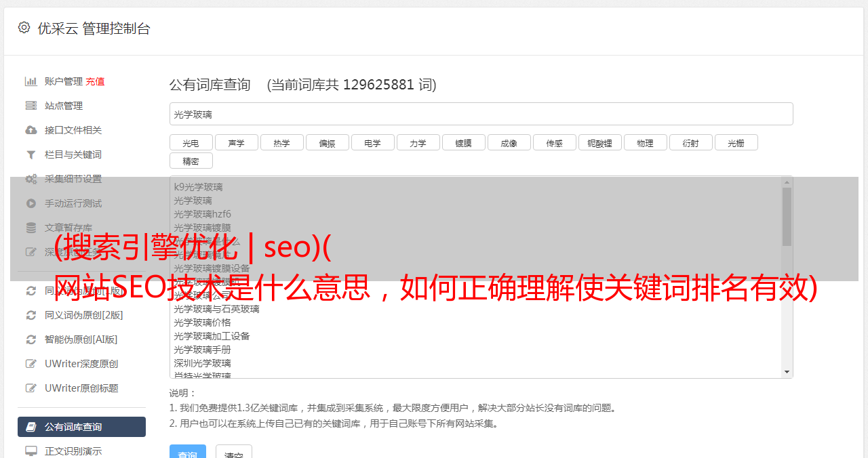Select the 站点管理 server icon
This screenshot has width=868, height=458.
point(31,106)
